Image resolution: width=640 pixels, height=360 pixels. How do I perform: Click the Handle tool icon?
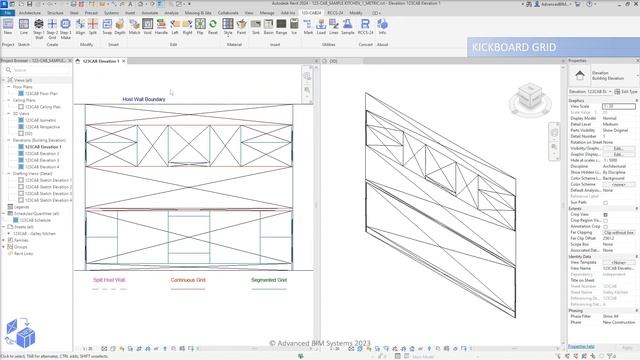[161, 26]
